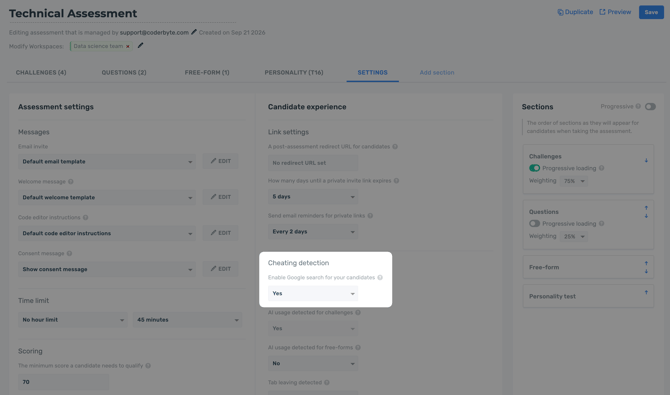Edit the email invite template
The width and height of the screenshot is (670, 395).
220,161
